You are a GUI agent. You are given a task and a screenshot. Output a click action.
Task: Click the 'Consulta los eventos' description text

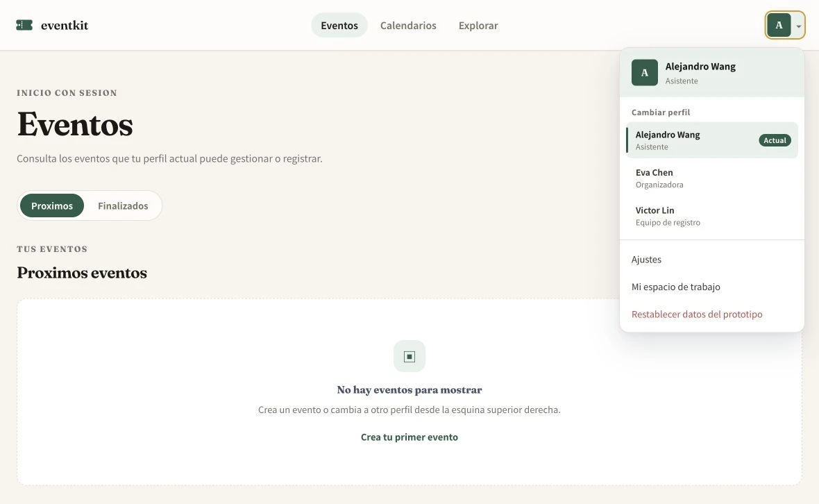[x=169, y=158]
